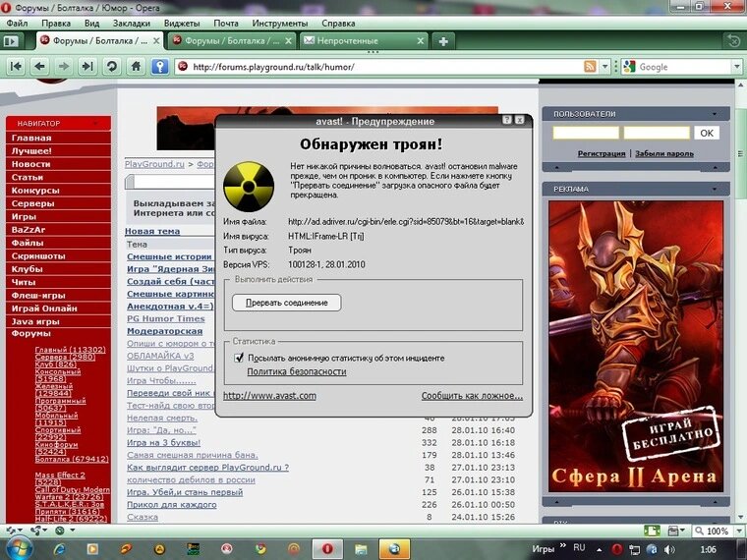The height and width of the screenshot is (560, 747).
Task: Open the Вид menu
Action: [x=92, y=24]
